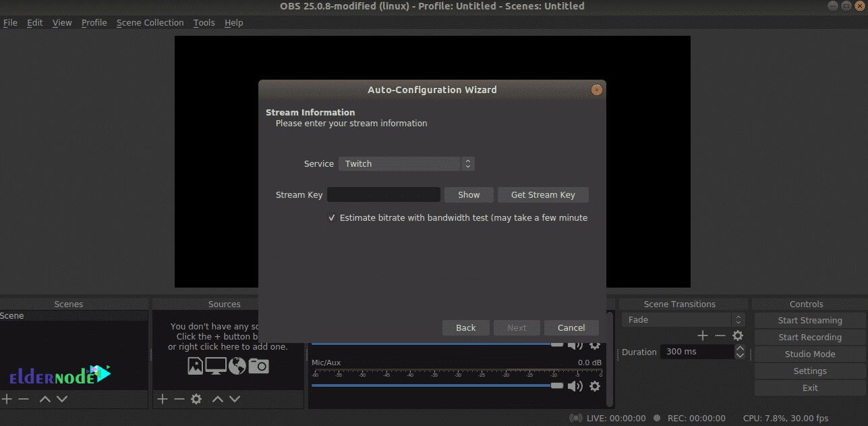The height and width of the screenshot is (426, 868).
Task: Cancel the Auto-Configuration Wizard
Action: [571, 327]
